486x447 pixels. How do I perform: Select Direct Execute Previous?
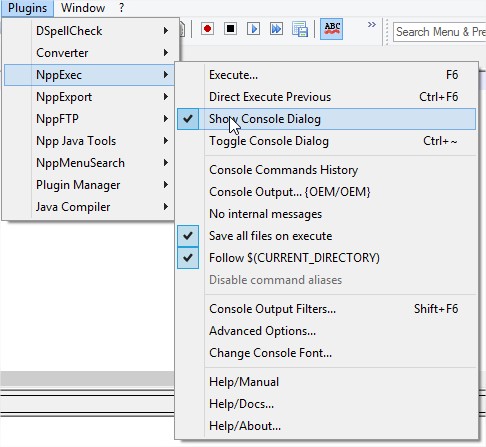(x=327, y=97)
